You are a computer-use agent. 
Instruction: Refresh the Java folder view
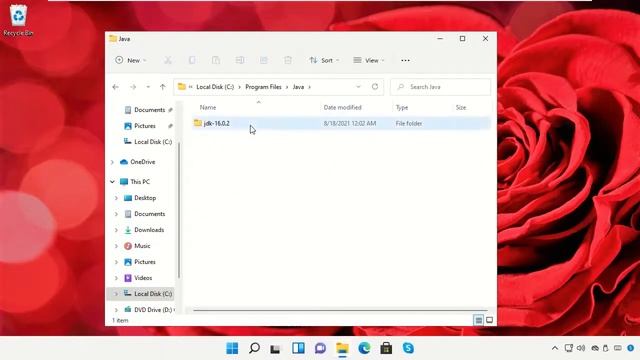[x=375, y=87]
